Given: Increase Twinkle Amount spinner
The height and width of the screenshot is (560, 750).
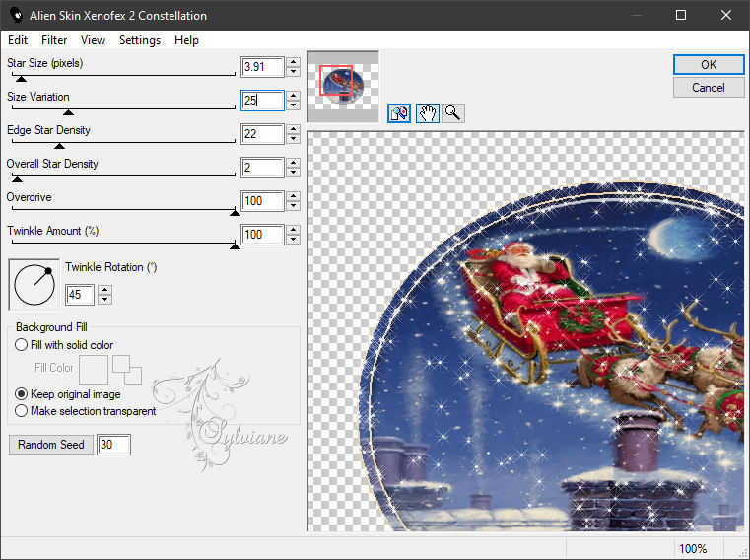Looking at the screenshot, I should point(294,230).
